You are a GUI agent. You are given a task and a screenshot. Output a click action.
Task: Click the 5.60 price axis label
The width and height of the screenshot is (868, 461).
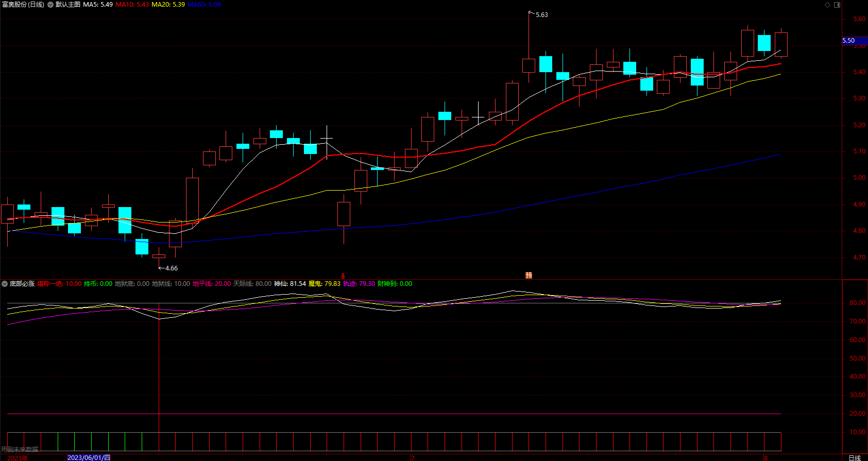(859, 19)
